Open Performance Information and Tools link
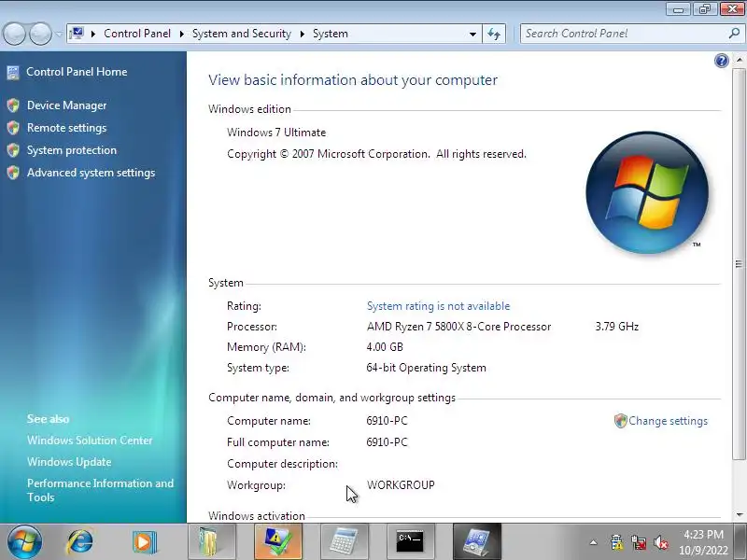The height and width of the screenshot is (560, 747). [x=100, y=490]
